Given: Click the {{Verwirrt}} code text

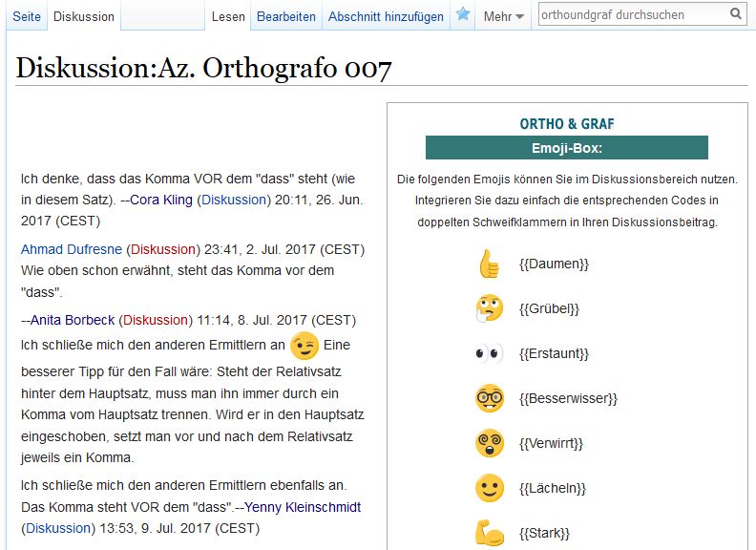Looking at the screenshot, I should click(551, 443).
